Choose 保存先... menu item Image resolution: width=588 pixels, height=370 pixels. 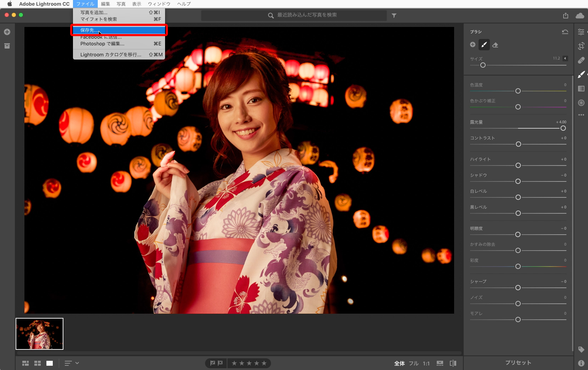click(x=119, y=30)
